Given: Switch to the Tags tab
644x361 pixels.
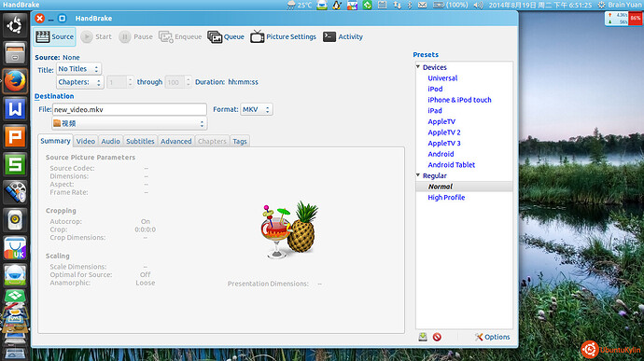Looking at the screenshot, I should pyautogui.click(x=240, y=141).
